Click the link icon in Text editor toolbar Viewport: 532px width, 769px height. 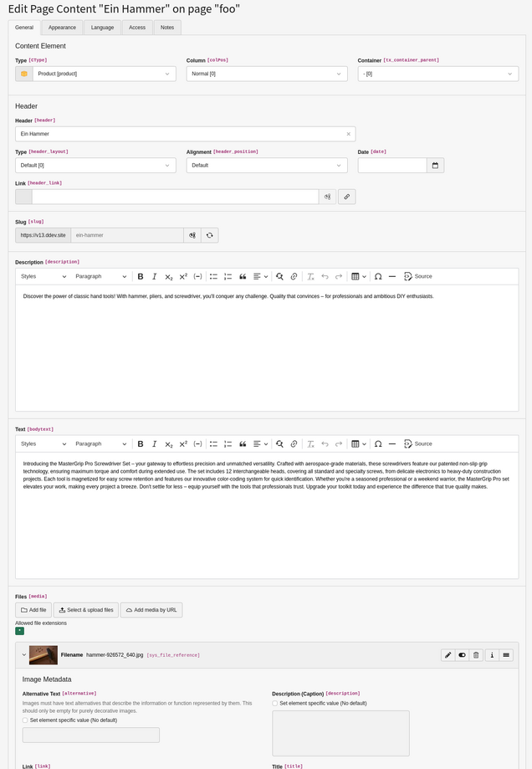294,444
